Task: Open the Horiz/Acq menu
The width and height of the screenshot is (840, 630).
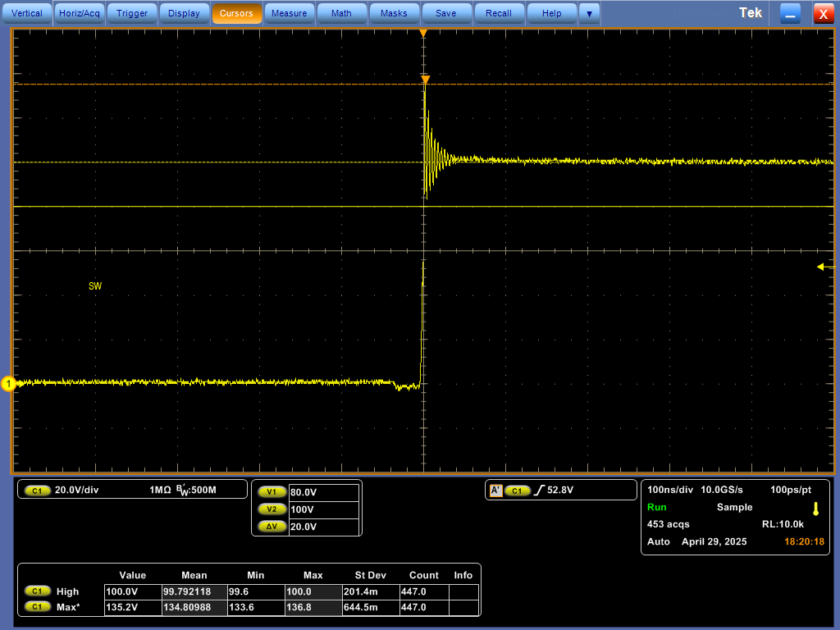Action: (80, 13)
